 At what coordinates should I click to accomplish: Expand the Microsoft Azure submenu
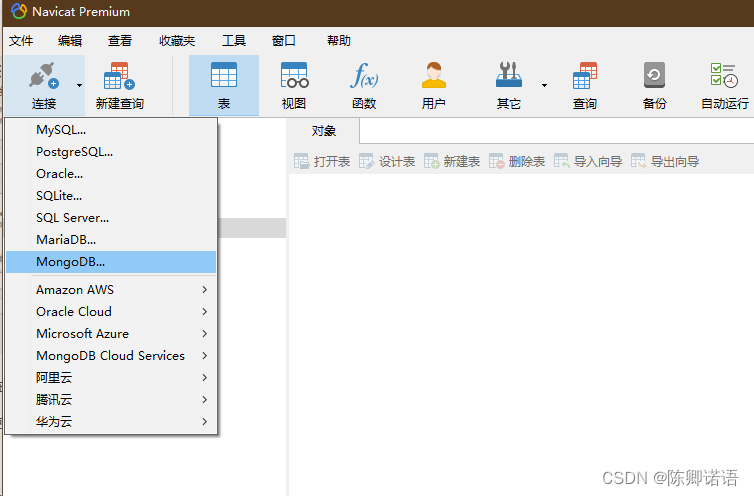111,333
